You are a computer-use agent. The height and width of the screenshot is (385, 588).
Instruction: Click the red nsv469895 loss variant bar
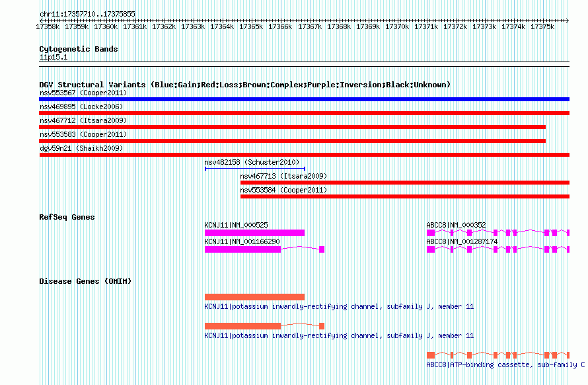(304, 113)
